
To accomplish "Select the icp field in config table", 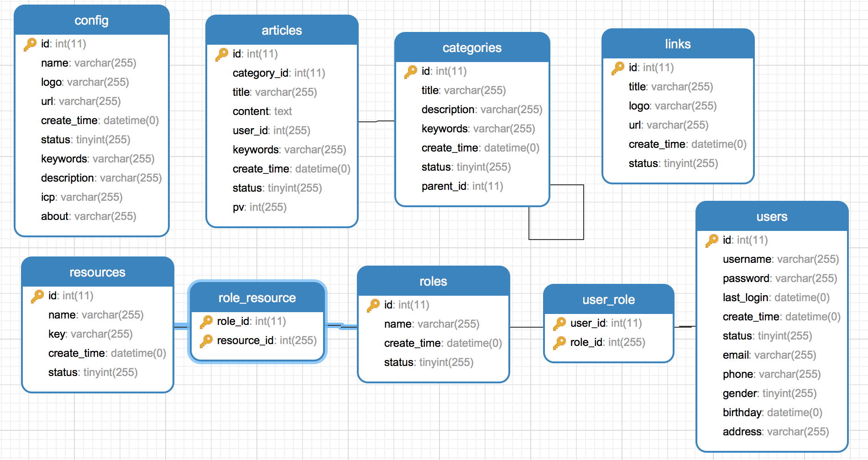I will point(82,197).
